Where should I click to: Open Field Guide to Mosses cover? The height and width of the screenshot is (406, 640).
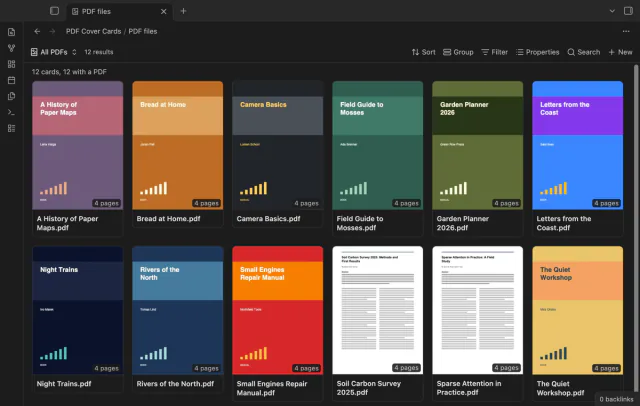pos(378,145)
